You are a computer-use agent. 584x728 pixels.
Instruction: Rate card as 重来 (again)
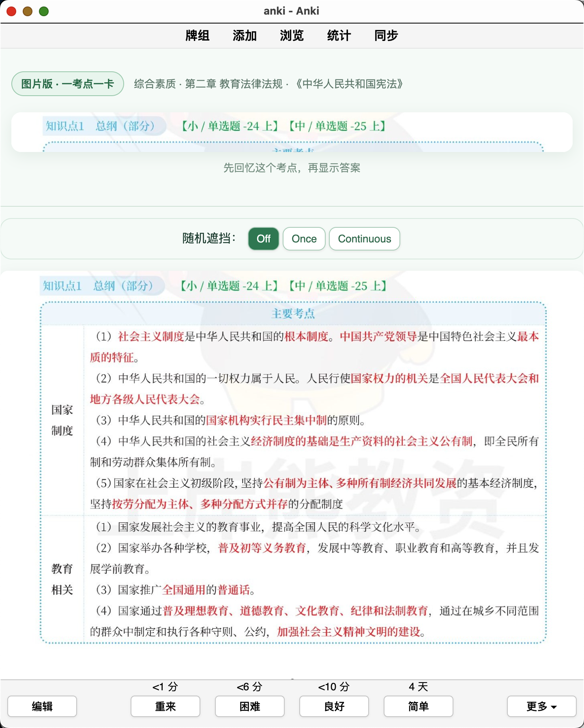tap(165, 707)
